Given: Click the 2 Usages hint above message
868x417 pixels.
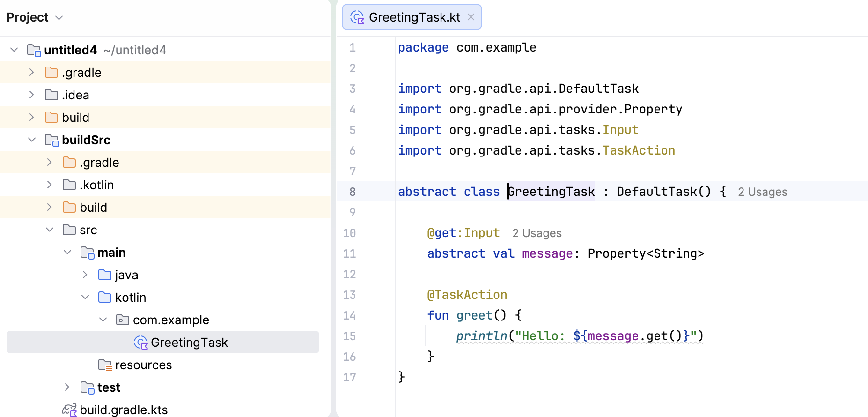Looking at the screenshot, I should click(537, 233).
